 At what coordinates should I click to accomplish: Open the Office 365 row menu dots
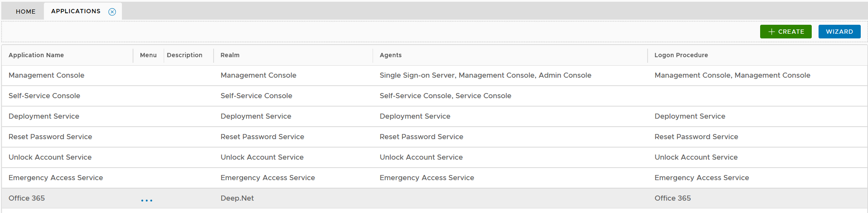click(147, 200)
